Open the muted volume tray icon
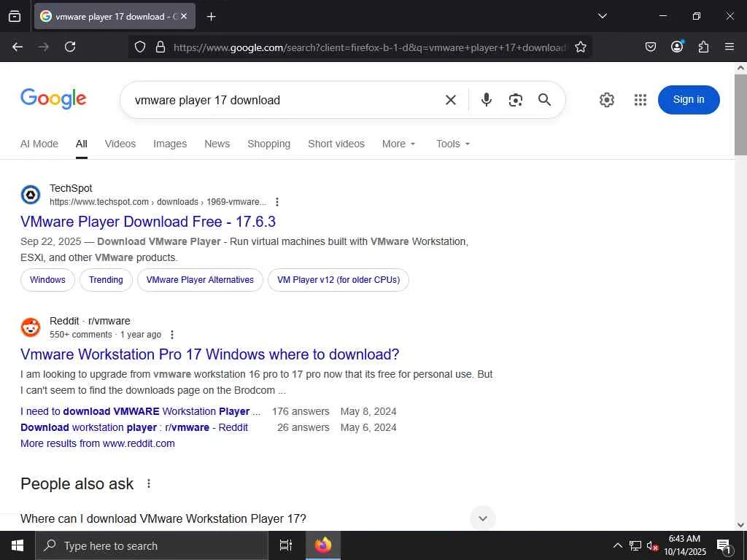Image resolution: width=747 pixels, height=560 pixels. pyautogui.click(x=652, y=545)
